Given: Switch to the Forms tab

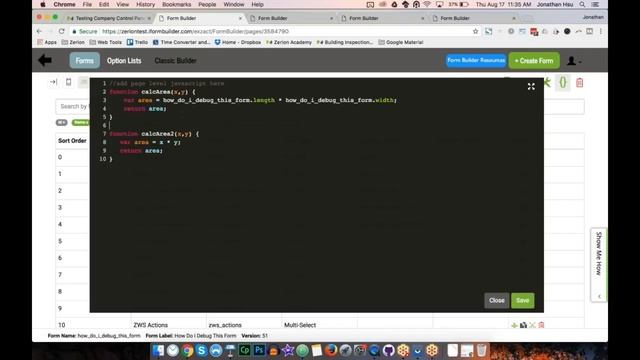Looking at the screenshot, I should coord(84,60).
